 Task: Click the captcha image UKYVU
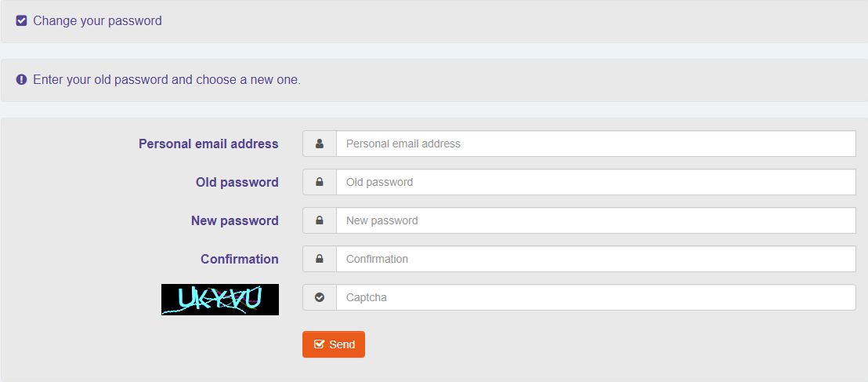click(x=220, y=300)
